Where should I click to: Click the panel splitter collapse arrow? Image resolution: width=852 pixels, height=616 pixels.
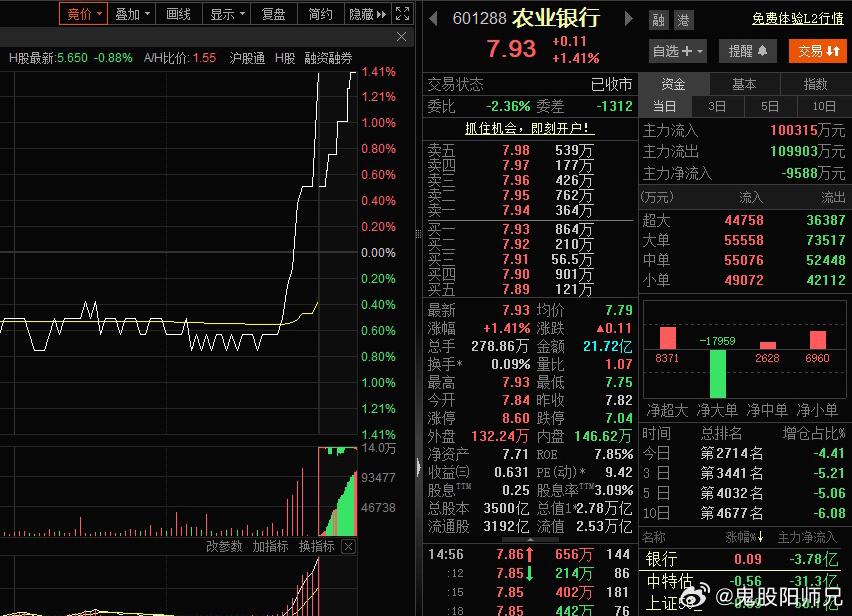click(418, 468)
